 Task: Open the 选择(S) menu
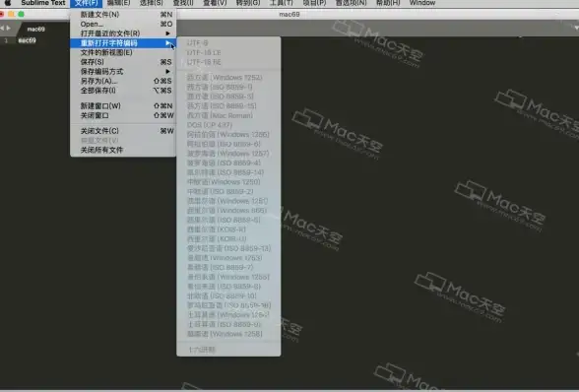pyautogui.click(x=152, y=3)
